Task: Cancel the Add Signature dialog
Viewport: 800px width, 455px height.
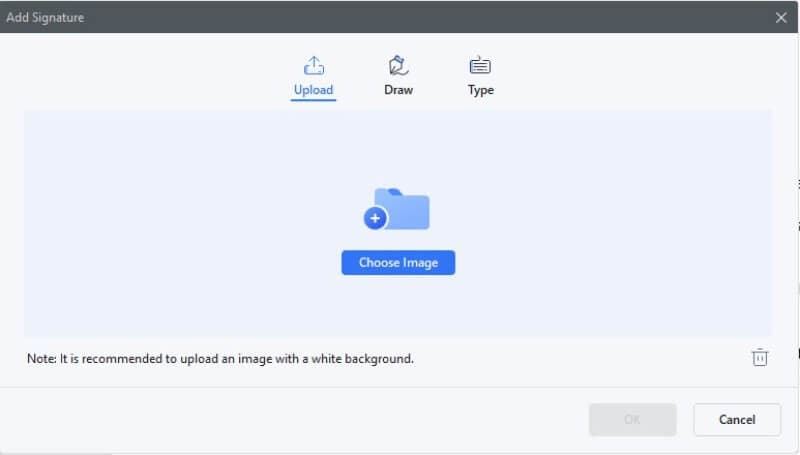Action: click(737, 419)
